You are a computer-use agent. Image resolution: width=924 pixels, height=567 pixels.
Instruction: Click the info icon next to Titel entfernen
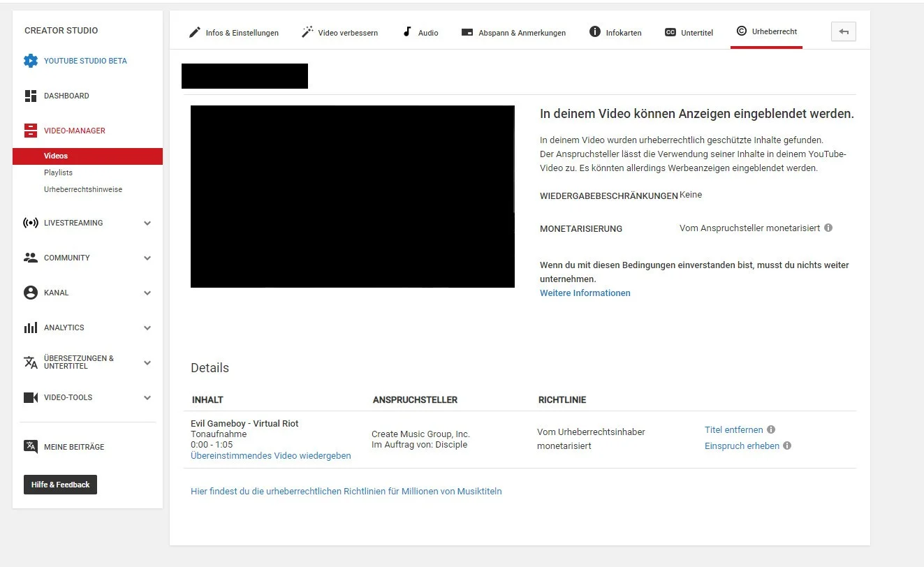click(771, 429)
